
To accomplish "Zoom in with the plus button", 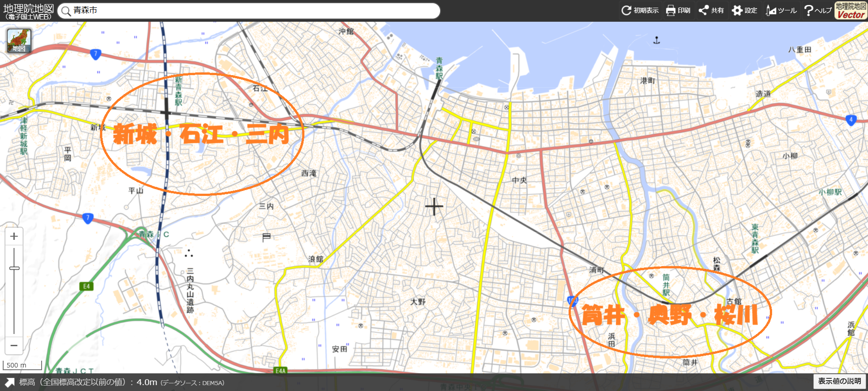I will (x=14, y=236).
